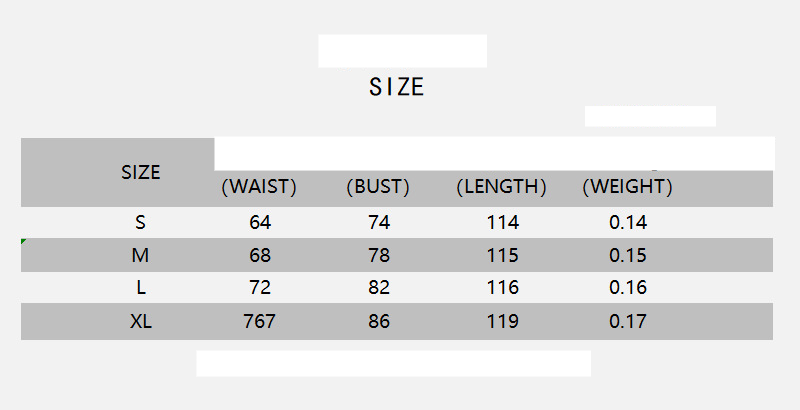
Task: Select the XL size row label
Action: tap(140, 322)
